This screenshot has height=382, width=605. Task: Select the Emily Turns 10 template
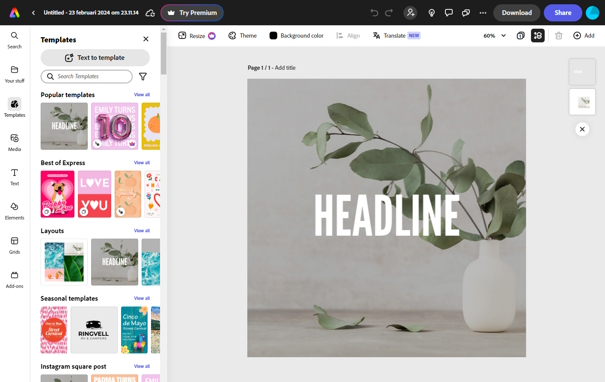point(115,126)
